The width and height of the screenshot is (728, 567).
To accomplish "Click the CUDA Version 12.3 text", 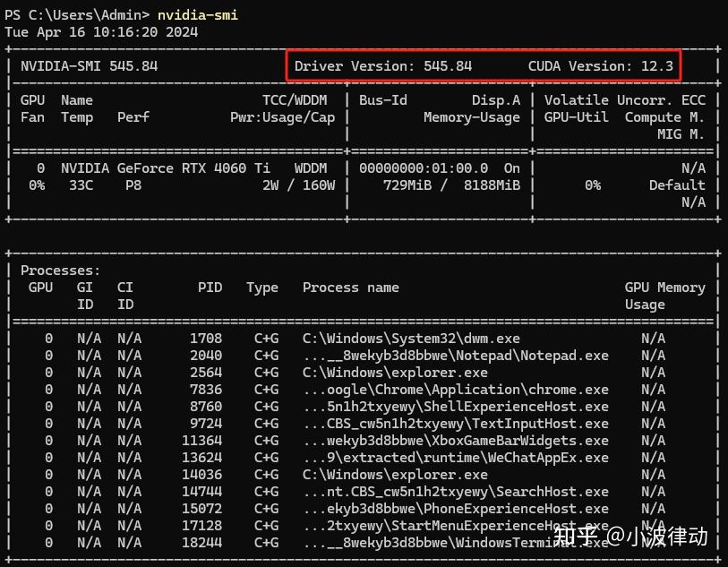I will coord(601,66).
